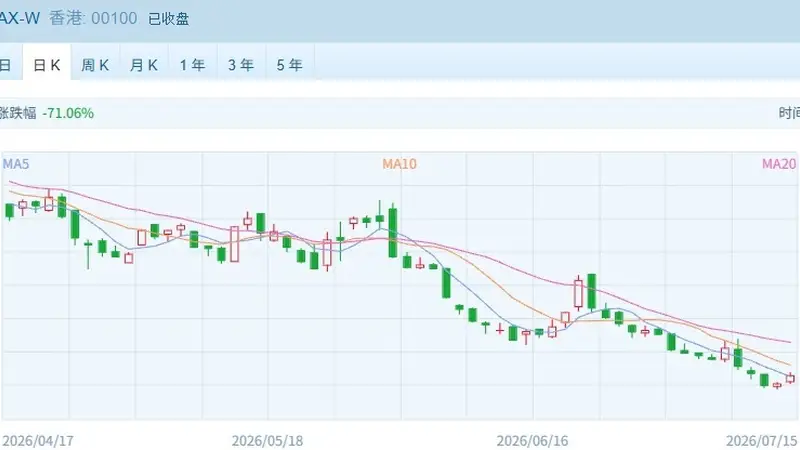Click the -71.06% change percentage value

(68, 113)
